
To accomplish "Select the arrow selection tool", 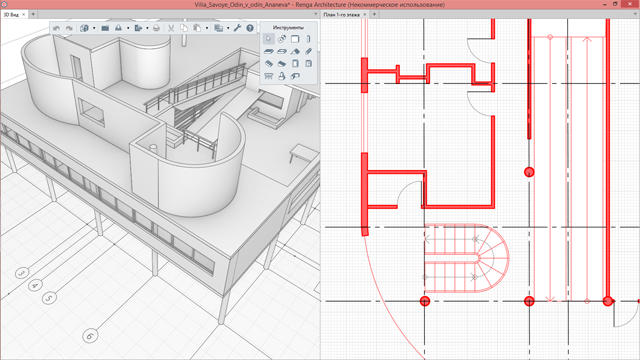I will point(269,39).
